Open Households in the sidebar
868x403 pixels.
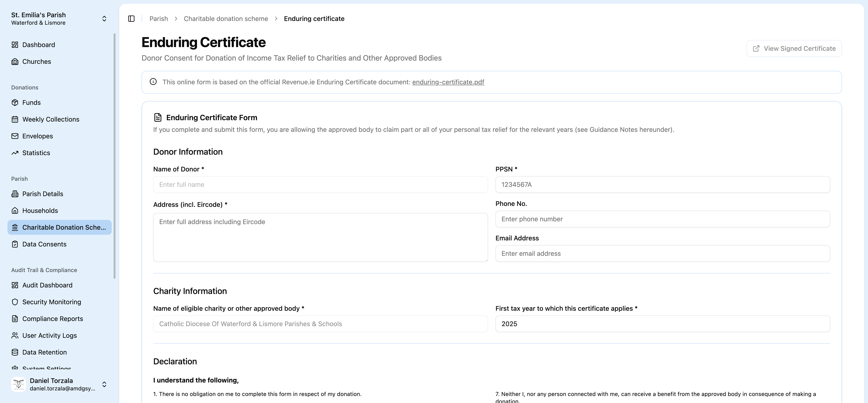40,210
